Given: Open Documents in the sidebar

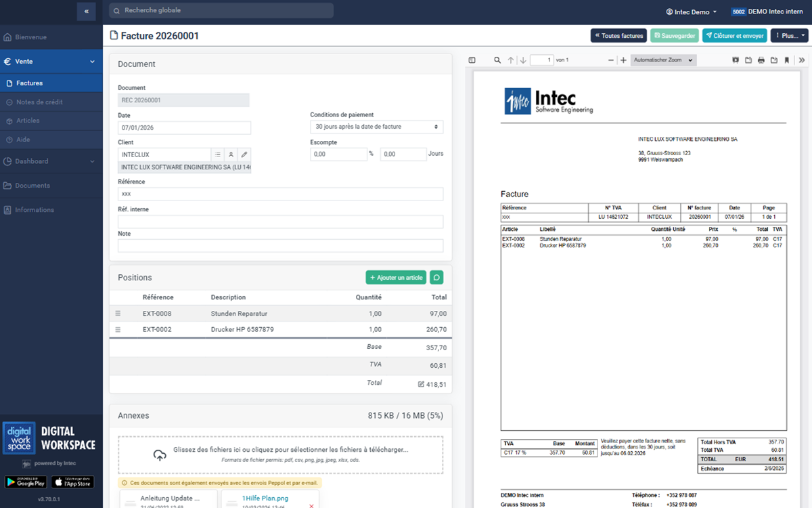Looking at the screenshot, I should (x=51, y=186).
